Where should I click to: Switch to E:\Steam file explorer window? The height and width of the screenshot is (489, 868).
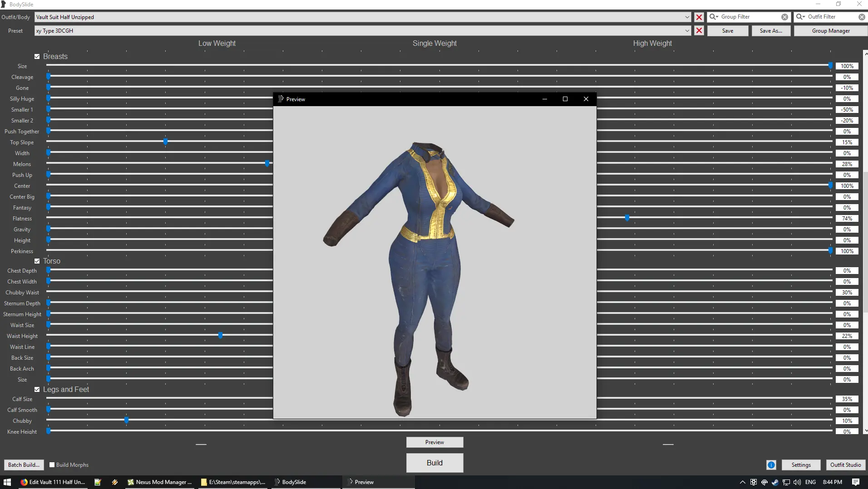click(x=233, y=482)
